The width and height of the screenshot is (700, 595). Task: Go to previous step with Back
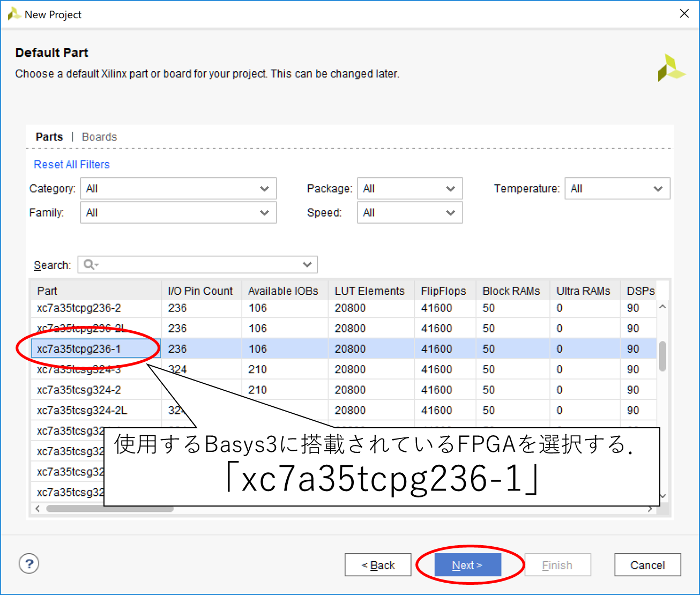coord(378,565)
